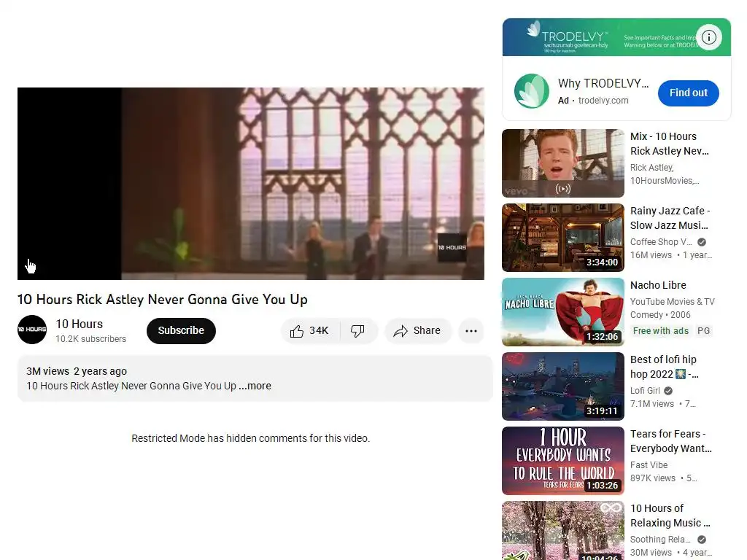This screenshot has height=560, width=747.
Task: Click the 1:32:06 duration badge
Action: (x=602, y=337)
